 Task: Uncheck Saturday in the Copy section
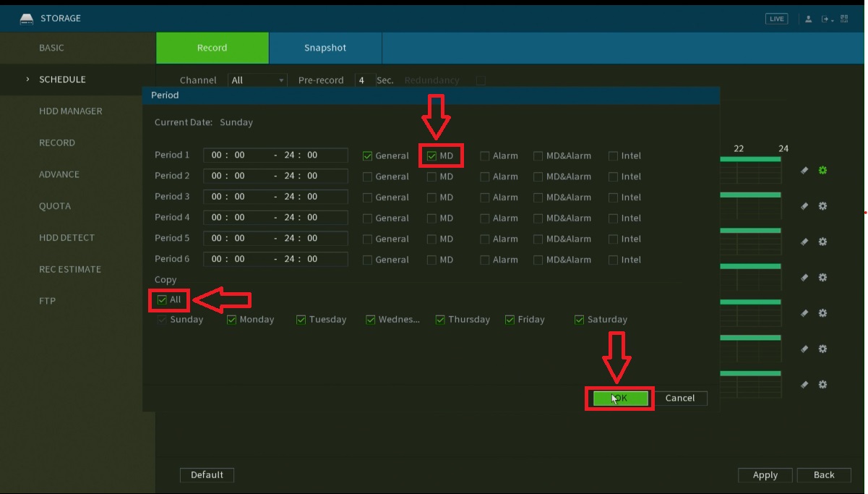579,320
